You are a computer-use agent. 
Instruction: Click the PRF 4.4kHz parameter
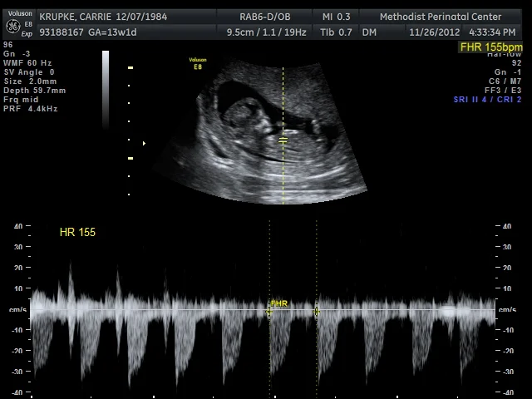point(30,109)
